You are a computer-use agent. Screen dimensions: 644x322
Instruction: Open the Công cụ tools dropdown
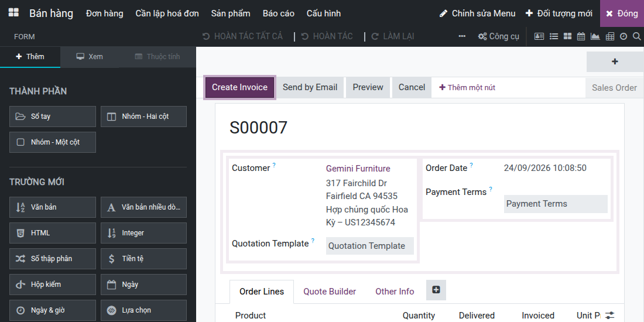[x=499, y=36]
